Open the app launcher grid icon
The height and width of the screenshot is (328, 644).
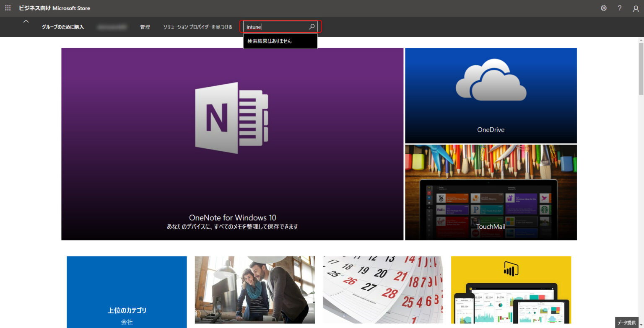8,8
